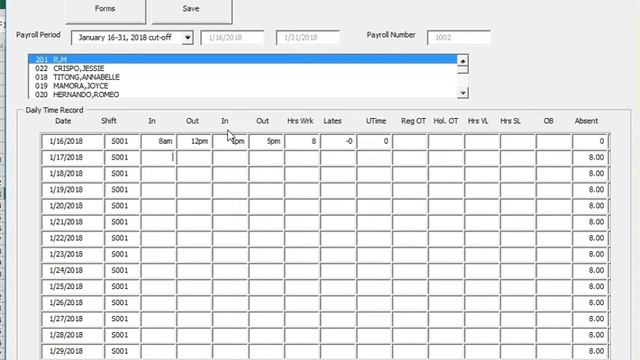Click Hrs SL cell for 1/21/2018
The image size is (640, 360).
coord(518,222)
